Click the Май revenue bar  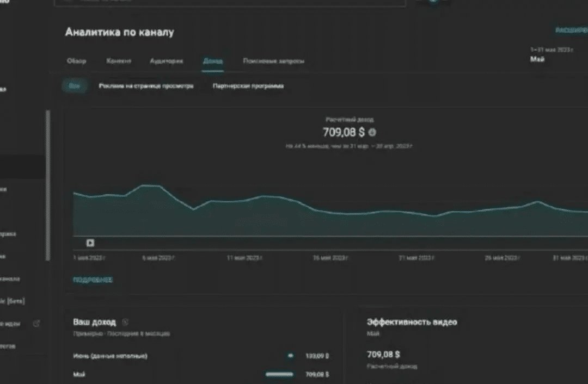(x=279, y=374)
